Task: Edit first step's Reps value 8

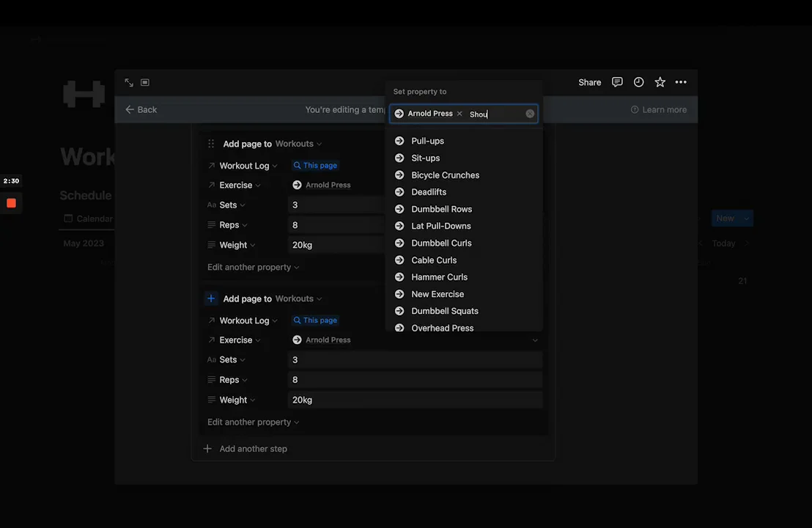Action: [336, 225]
